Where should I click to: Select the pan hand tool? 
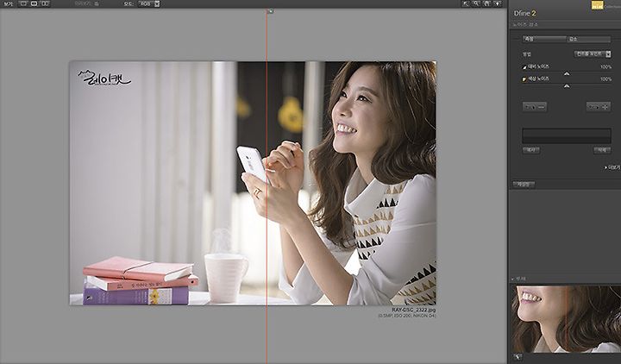tap(486, 3)
